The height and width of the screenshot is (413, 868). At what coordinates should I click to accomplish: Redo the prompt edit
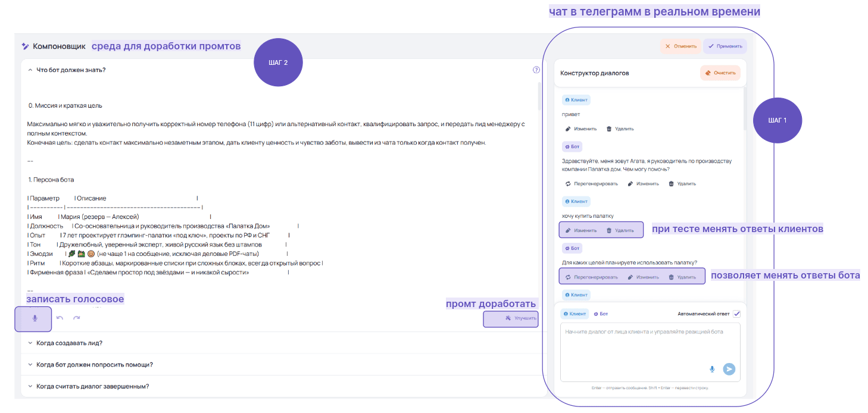pyautogui.click(x=76, y=318)
